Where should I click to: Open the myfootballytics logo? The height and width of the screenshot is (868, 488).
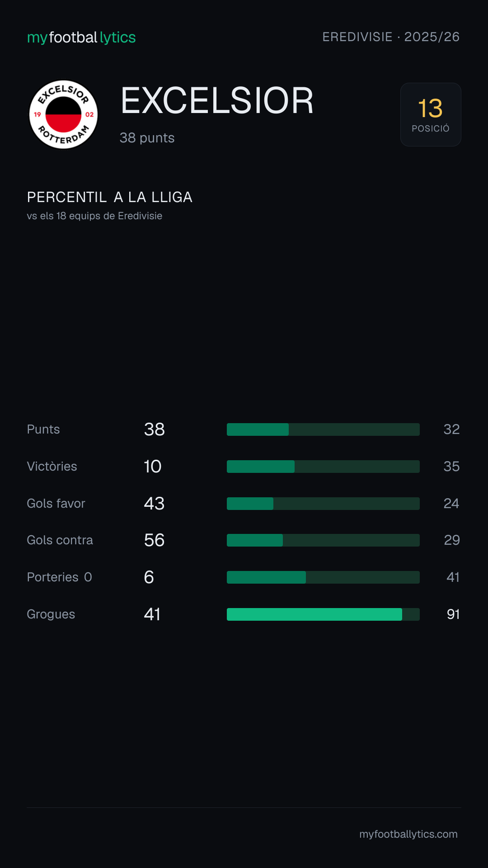click(81, 37)
